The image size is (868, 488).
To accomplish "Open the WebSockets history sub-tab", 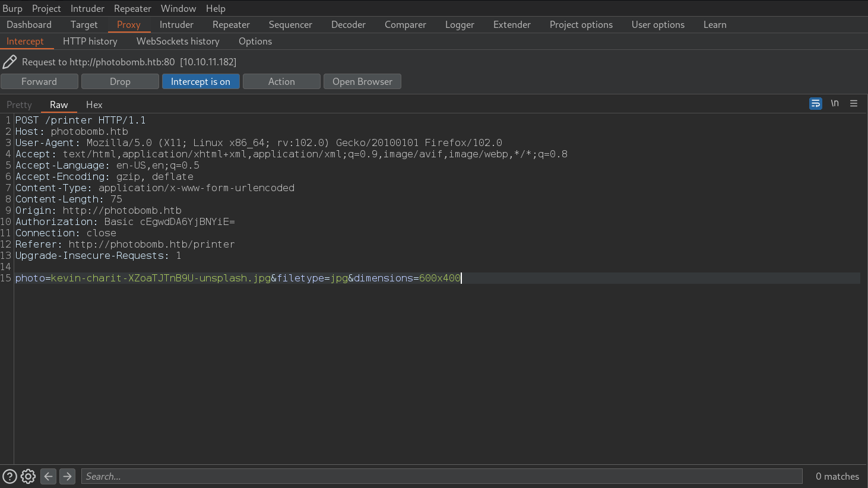I will coord(178,41).
